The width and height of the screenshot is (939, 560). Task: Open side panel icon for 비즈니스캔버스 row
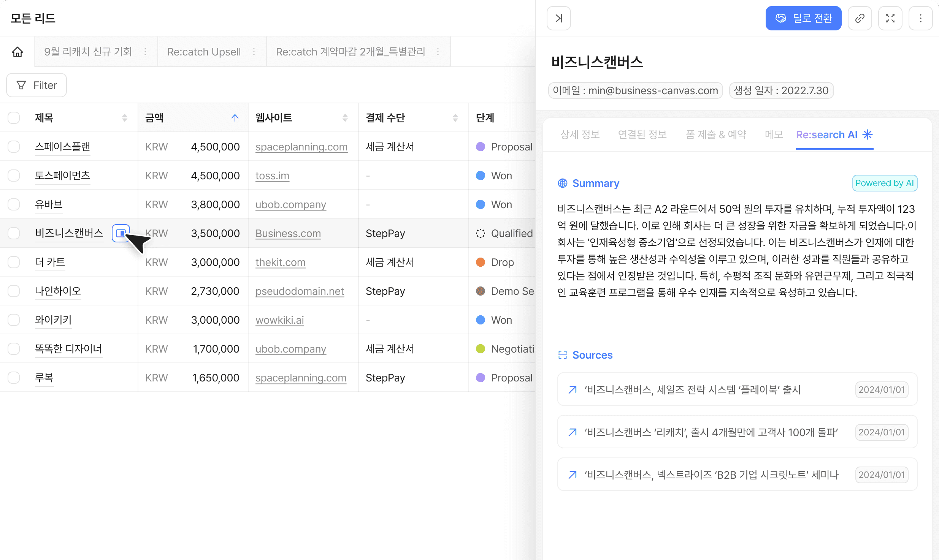[121, 233]
